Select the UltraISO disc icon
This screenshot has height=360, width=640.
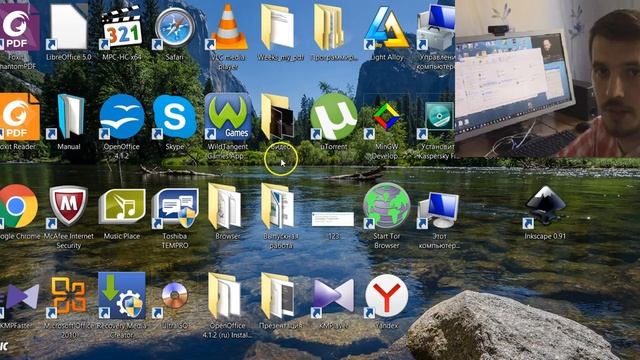174,296
